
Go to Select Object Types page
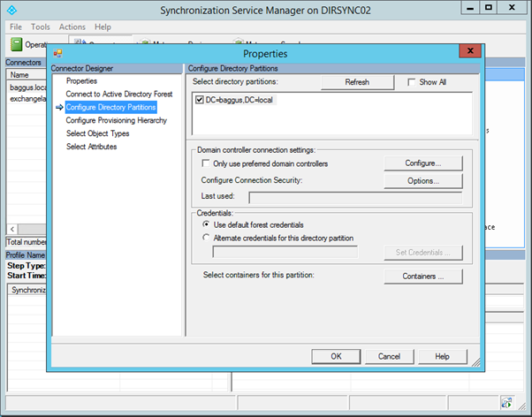coord(97,133)
